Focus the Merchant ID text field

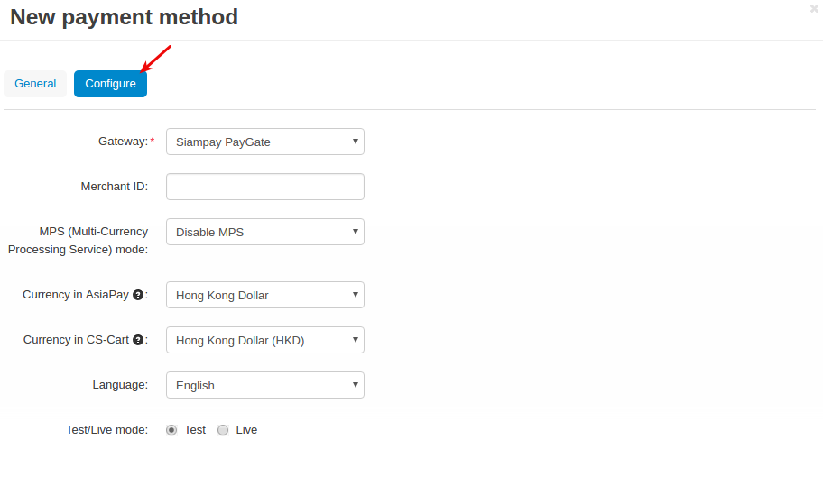[x=265, y=187]
